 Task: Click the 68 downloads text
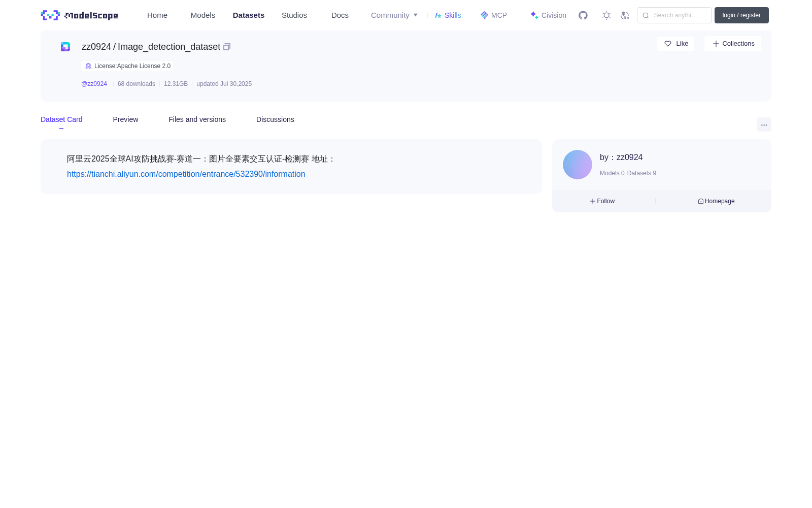pyautogui.click(x=137, y=84)
